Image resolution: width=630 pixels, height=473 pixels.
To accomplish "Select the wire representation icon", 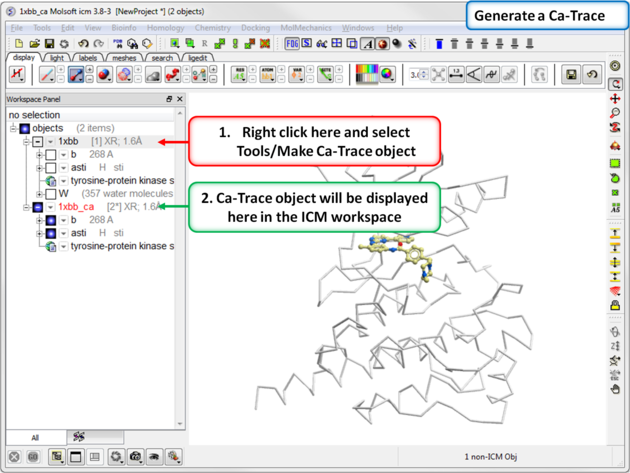I will (47, 75).
